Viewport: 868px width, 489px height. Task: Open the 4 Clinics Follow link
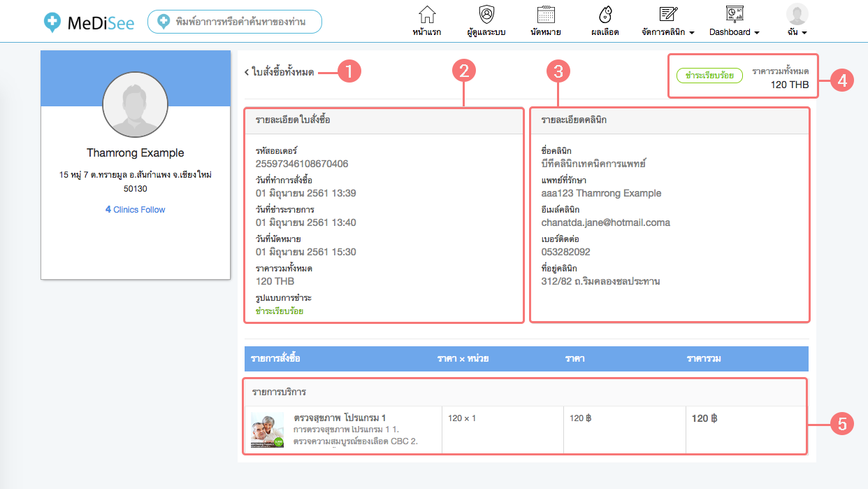135,209
